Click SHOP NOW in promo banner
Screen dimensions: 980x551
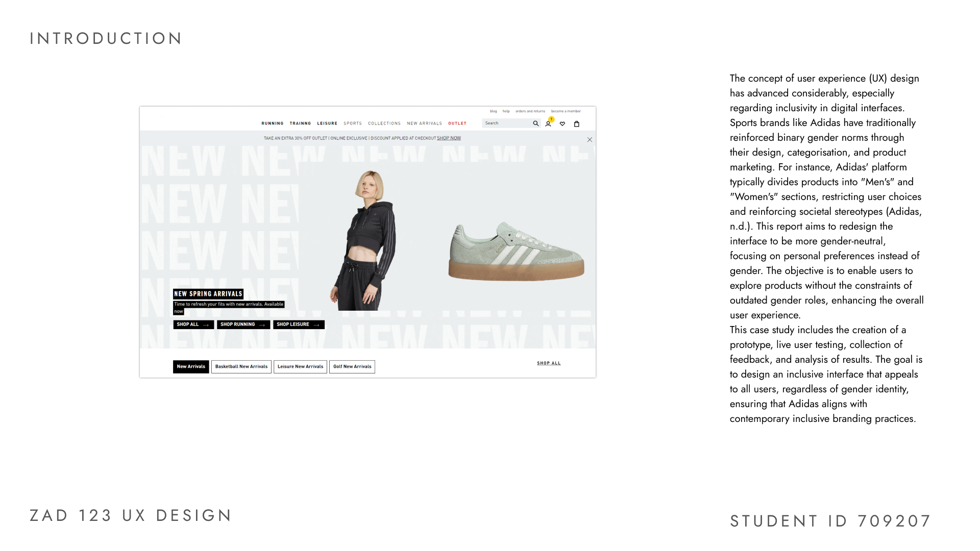449,138
